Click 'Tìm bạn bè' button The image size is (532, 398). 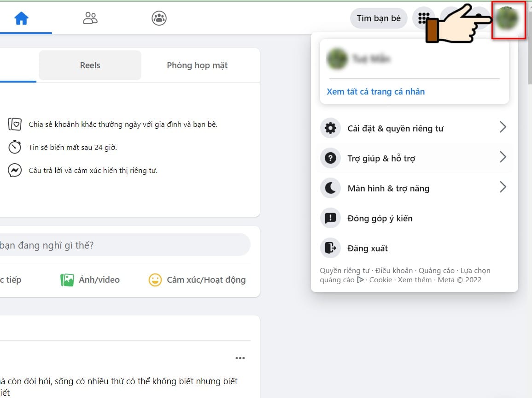[379, 18]
